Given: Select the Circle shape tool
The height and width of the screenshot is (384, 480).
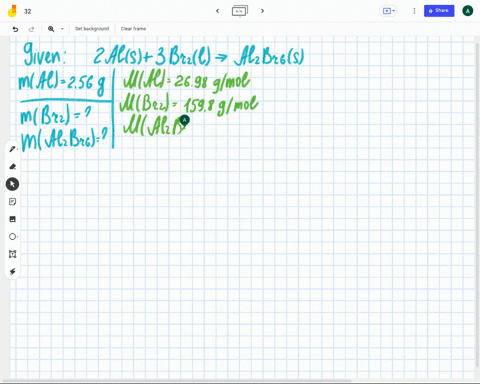Looking at the screenshot, I should pos(12,237).
